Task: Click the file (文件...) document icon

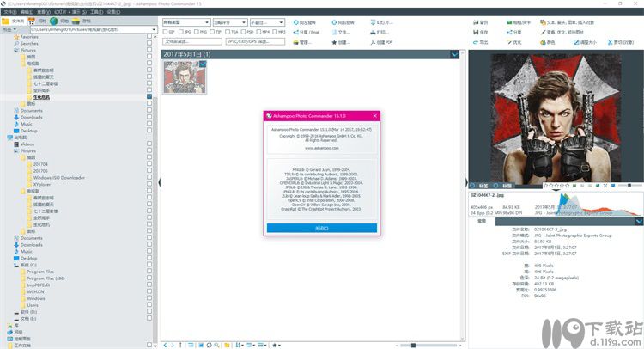Action: (x=334, y=32)
